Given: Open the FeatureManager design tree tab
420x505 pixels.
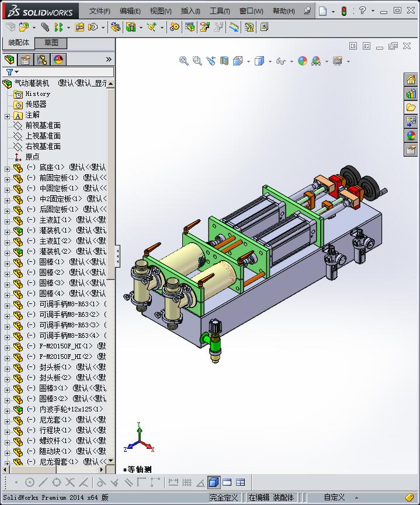Looking at the screenshot, I should click(x=10, y=59).
